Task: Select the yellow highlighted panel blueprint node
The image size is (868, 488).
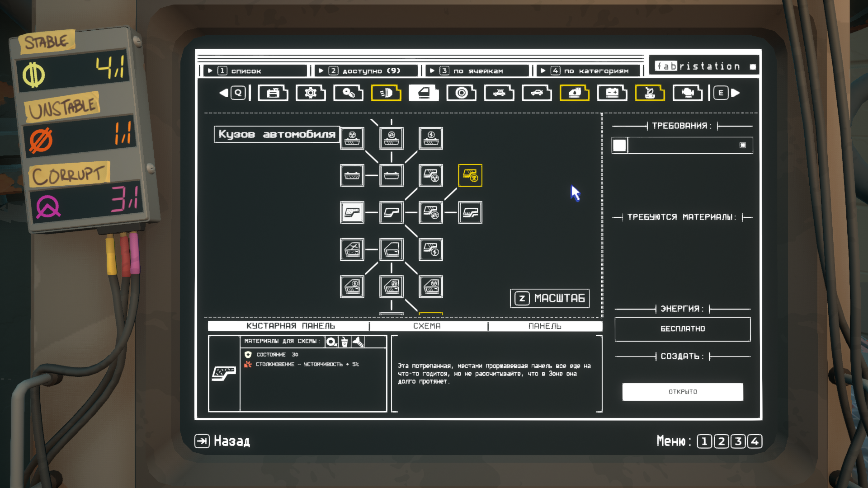Action: coord(470,175)
